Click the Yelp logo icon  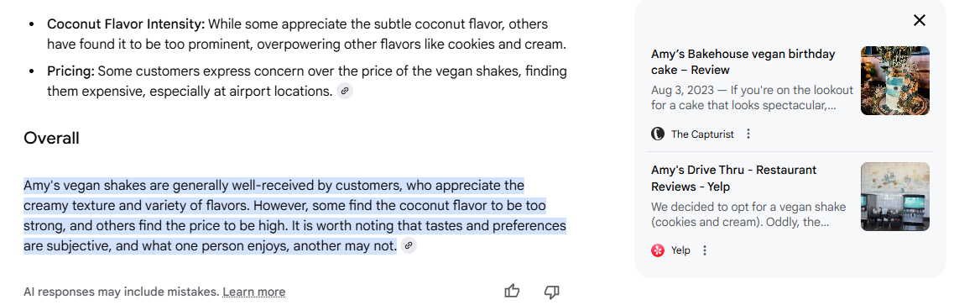coord(658,250)
